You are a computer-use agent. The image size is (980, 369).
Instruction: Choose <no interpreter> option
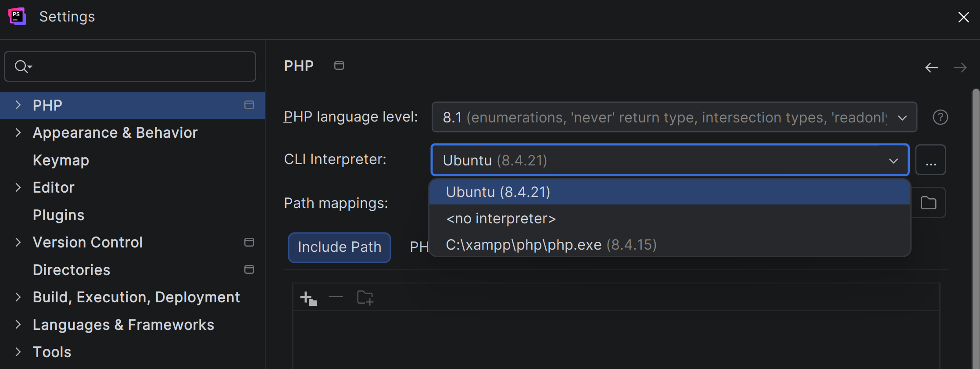click(x=670, y=218)
